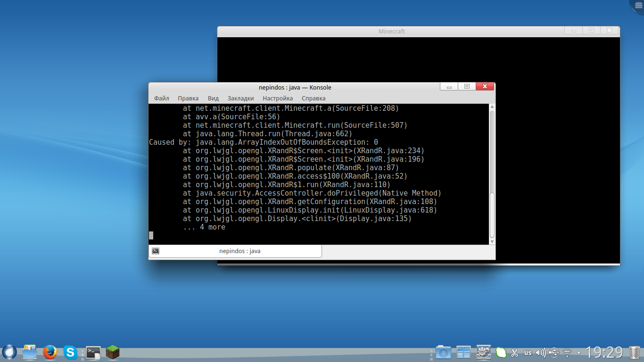Open the Закладки menu in Konsole
Viewport: 644px width, 362px height.
pyautogui.click(x=241, y=99)
